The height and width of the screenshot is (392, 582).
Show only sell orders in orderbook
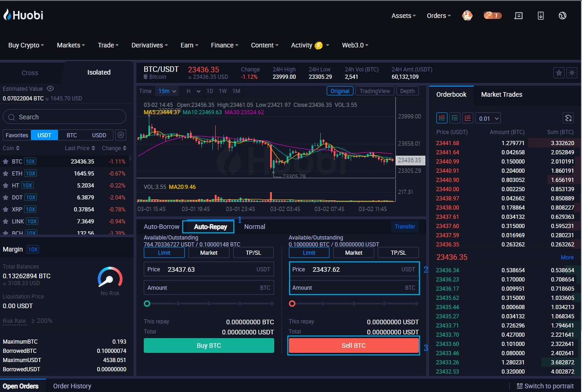tap(468, 118)
